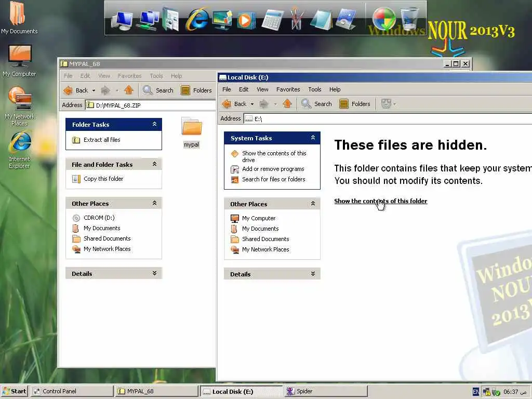
Task: Open Favorites menu in Local Disk (E:)
Action: [288, 89]
